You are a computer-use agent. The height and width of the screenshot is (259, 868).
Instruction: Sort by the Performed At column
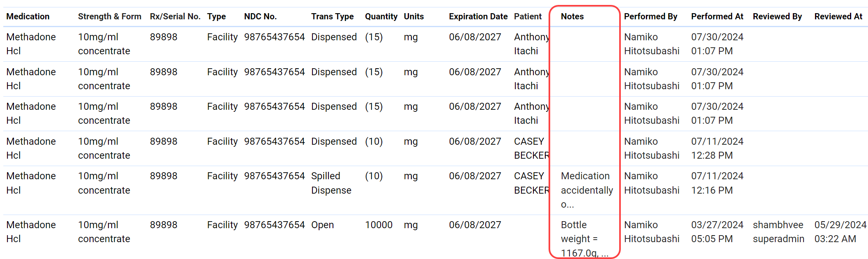(717, 16)
